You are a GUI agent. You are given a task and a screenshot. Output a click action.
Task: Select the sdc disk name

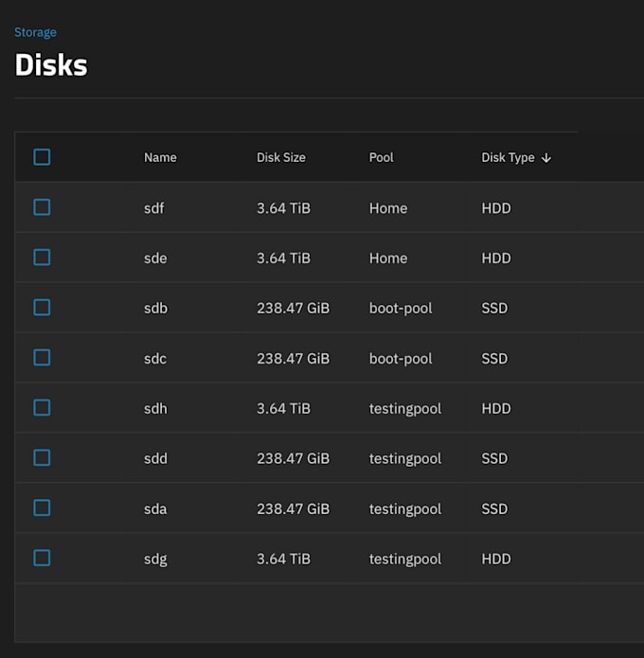(x=155, y=359)
